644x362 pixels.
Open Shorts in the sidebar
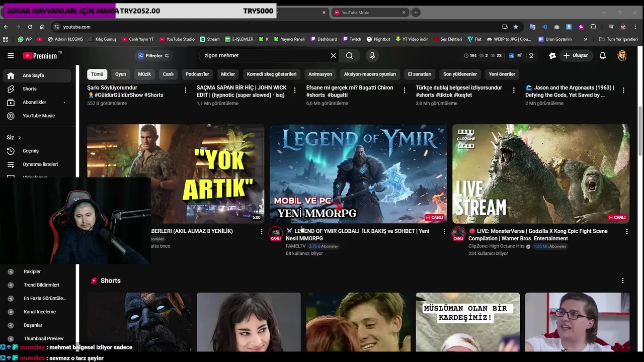click(x=36, y=89)
